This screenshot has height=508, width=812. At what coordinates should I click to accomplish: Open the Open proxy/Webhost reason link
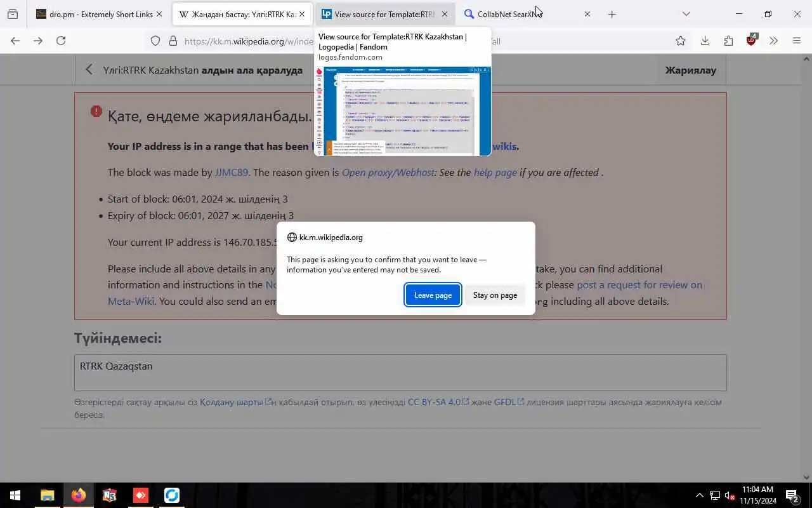(x=388, y=172)
